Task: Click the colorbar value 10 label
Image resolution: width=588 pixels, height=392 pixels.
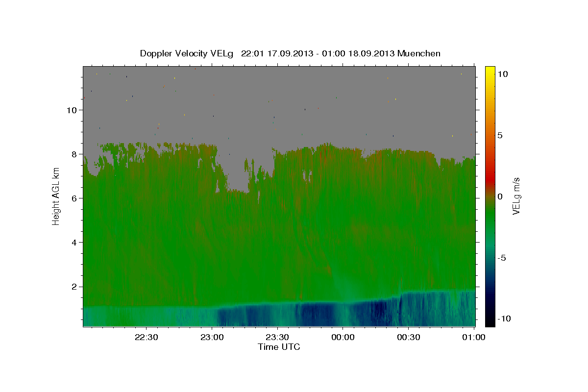Action: pos(502,73)
